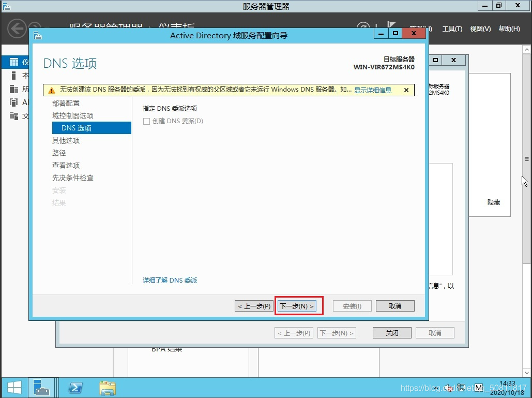Click the back arrow in Server Manager header

[17, 28]
